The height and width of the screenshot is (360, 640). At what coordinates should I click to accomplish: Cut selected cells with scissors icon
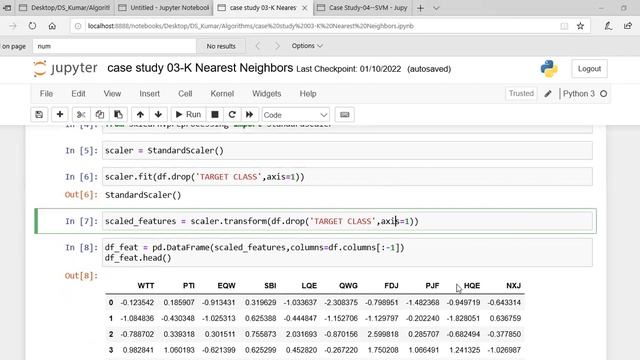pyautogui.click(x=81, y=115)
